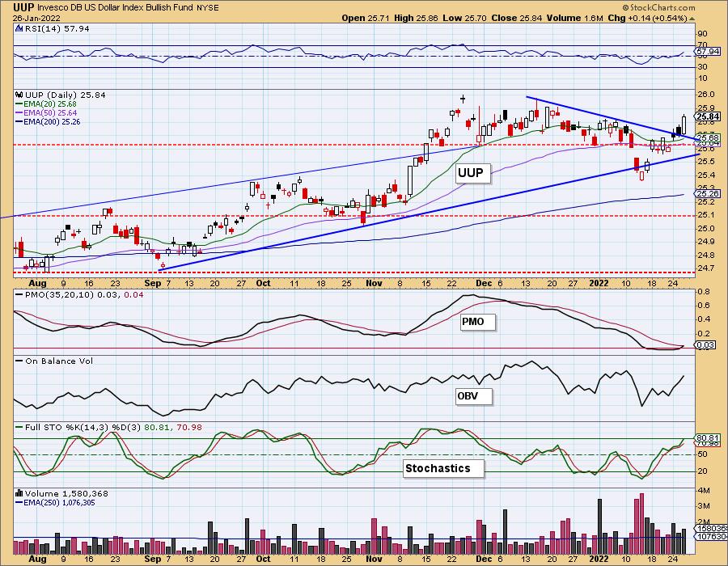Click the dark blue EMA(200) legend line

pos(19,121)
